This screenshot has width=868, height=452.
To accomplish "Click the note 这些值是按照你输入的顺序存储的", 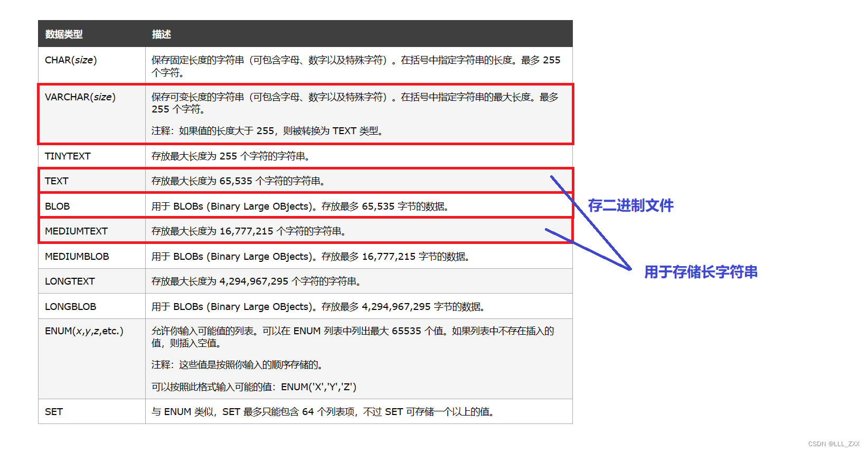I will coord(237,365).
